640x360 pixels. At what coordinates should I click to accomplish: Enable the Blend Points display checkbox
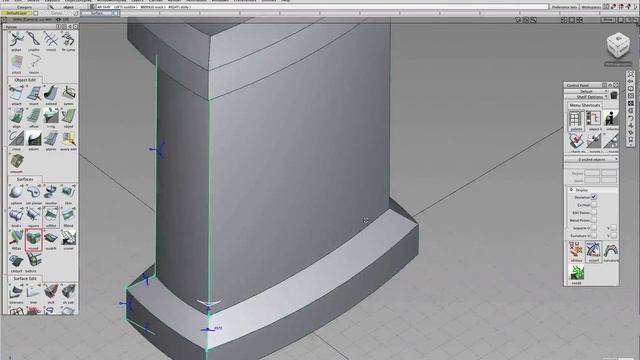(594, 220)
